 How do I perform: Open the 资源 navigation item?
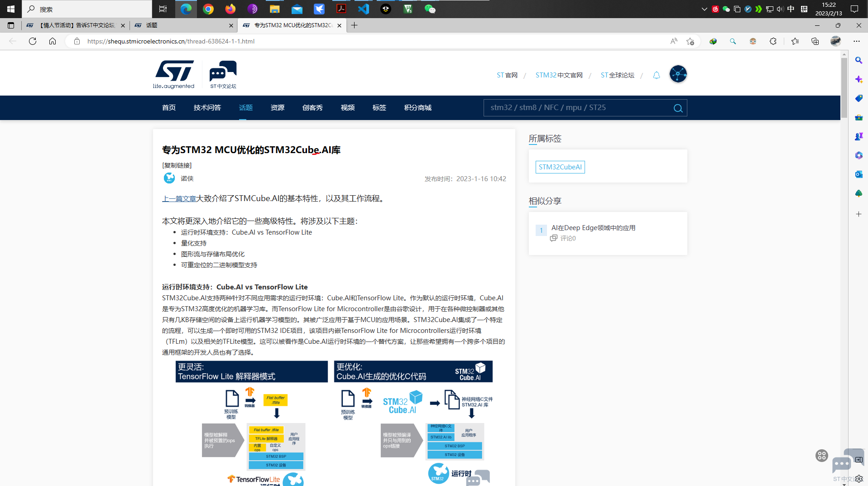278,108
